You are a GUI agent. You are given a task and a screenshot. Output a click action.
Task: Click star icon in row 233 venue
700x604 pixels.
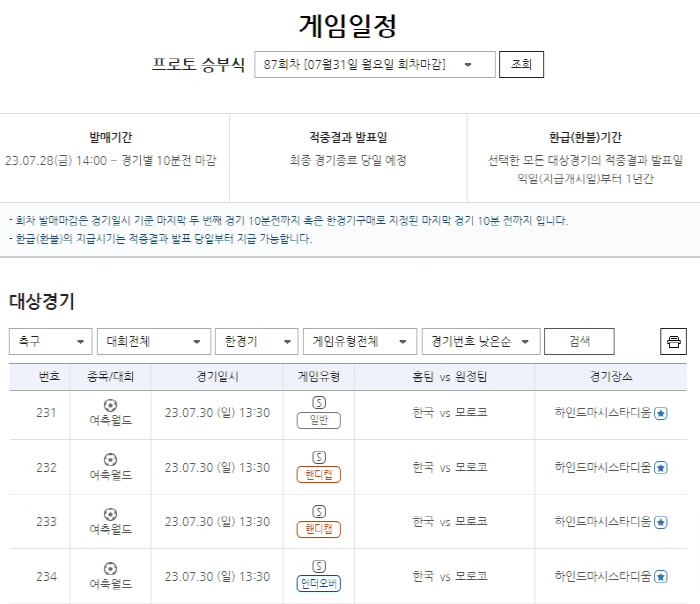661,522
